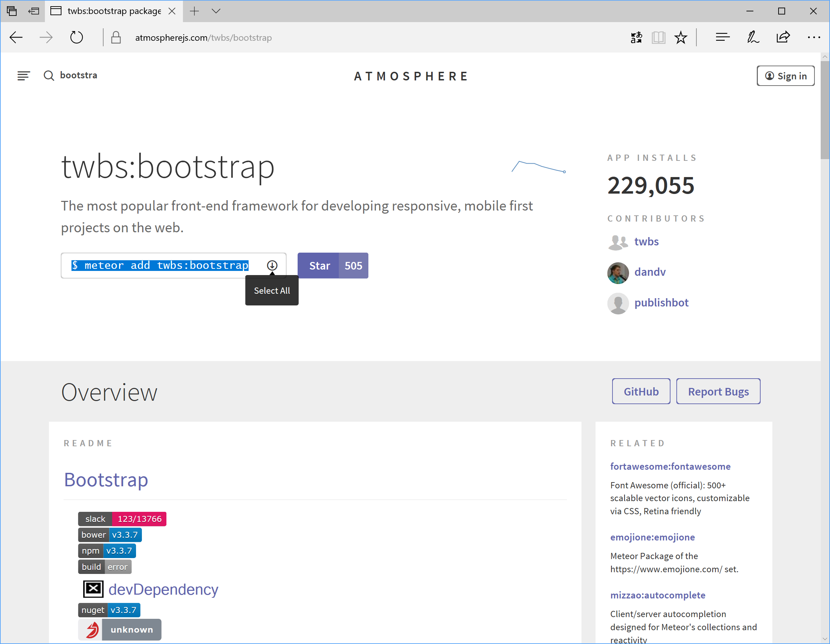Open the package's GitHub page
Image resolution: width=830 pixels, height=644 pixels.
641,391
